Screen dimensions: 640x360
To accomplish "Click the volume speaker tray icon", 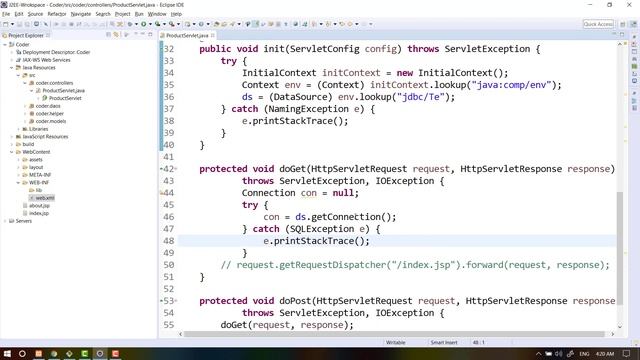I will pos(559,353).
